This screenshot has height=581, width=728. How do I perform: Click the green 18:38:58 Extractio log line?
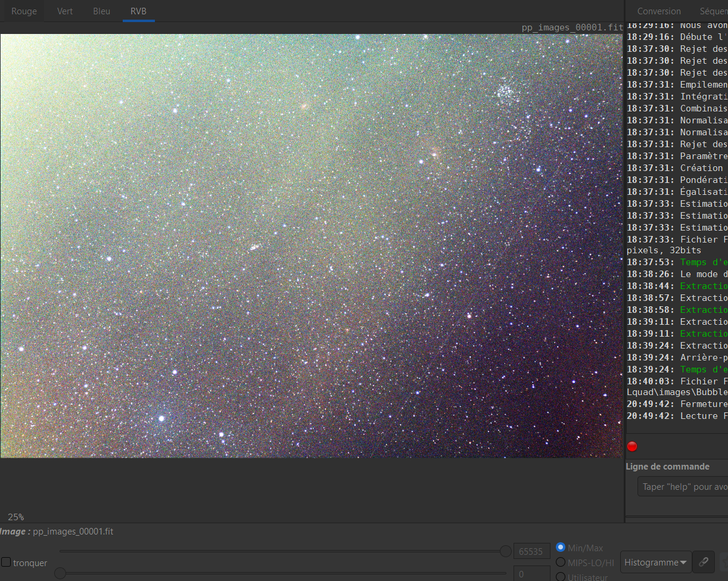(677, 310)
